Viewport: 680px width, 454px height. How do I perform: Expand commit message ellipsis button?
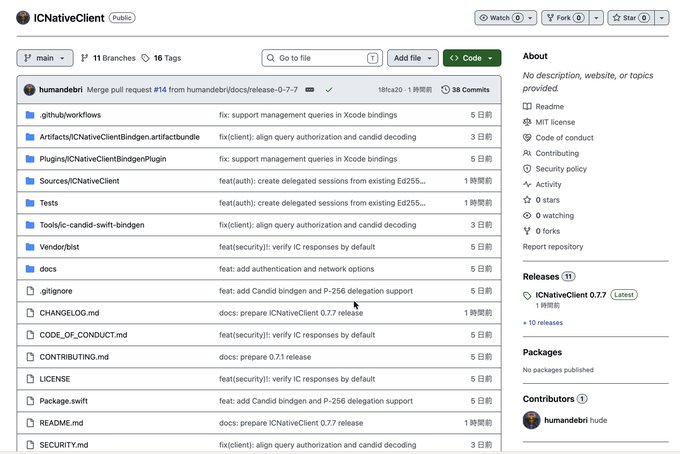click(310, 90)
